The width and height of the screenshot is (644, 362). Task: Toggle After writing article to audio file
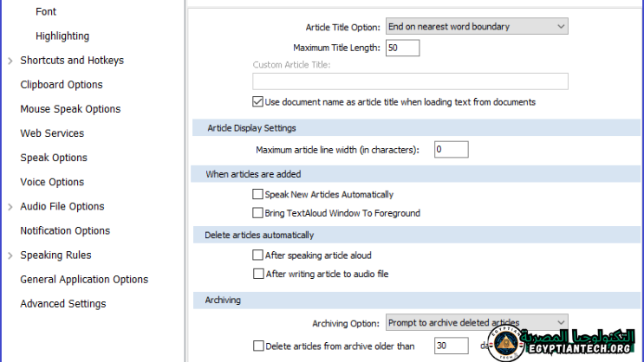[x=257, y=274]
